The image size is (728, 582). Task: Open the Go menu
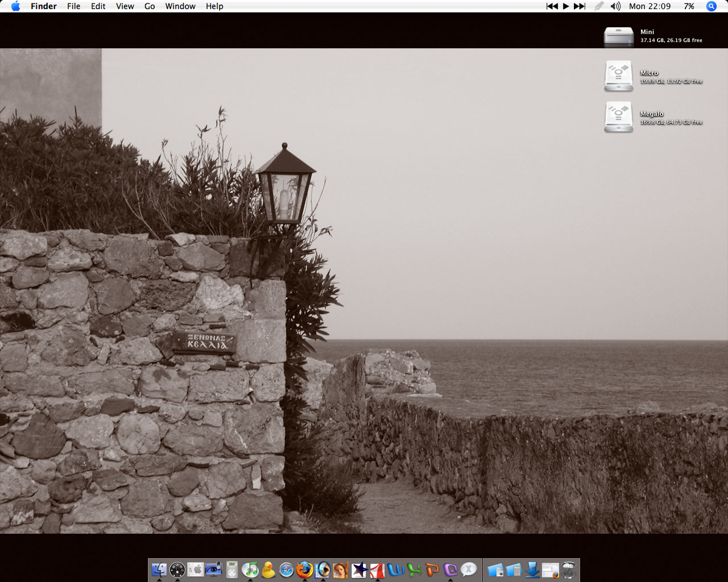150,6
